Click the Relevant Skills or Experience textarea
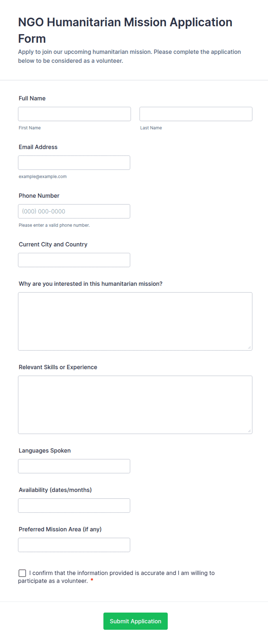This screenshot has width=268, height=644. [135, 405]
